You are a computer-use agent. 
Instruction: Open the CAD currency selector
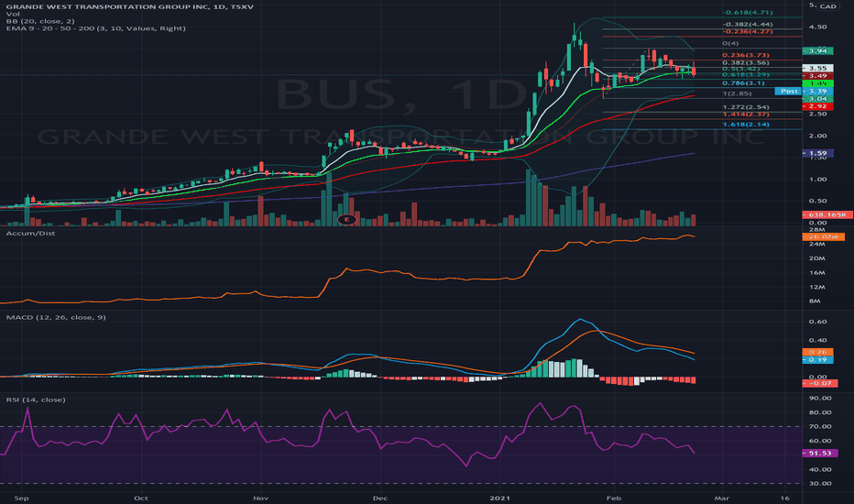tap(827, 6)
